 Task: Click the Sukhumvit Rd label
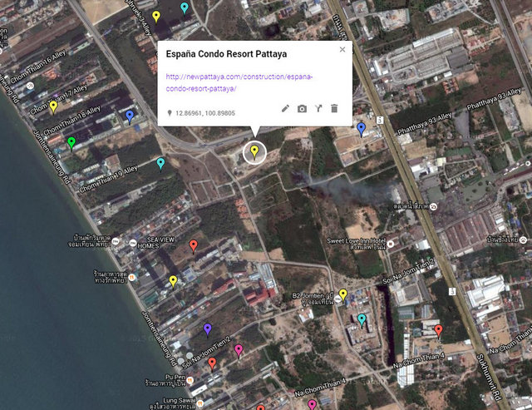point(489,377)
